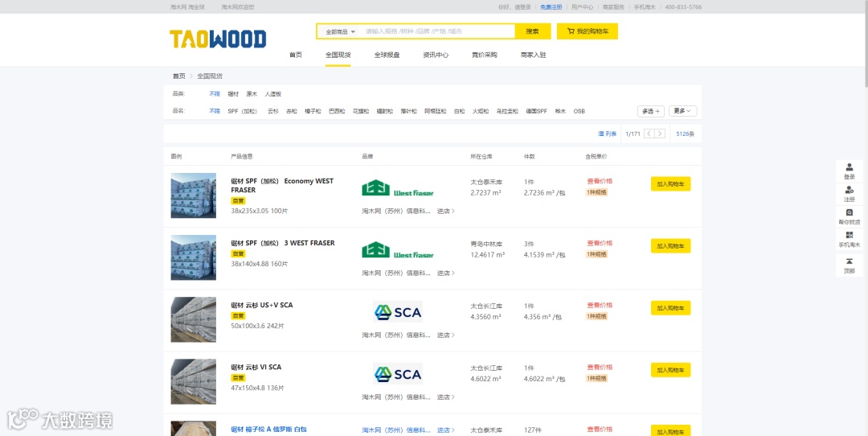Expand the 更多 filter dropdown
This screenshot has height=436, width=868.
[682, 111]
